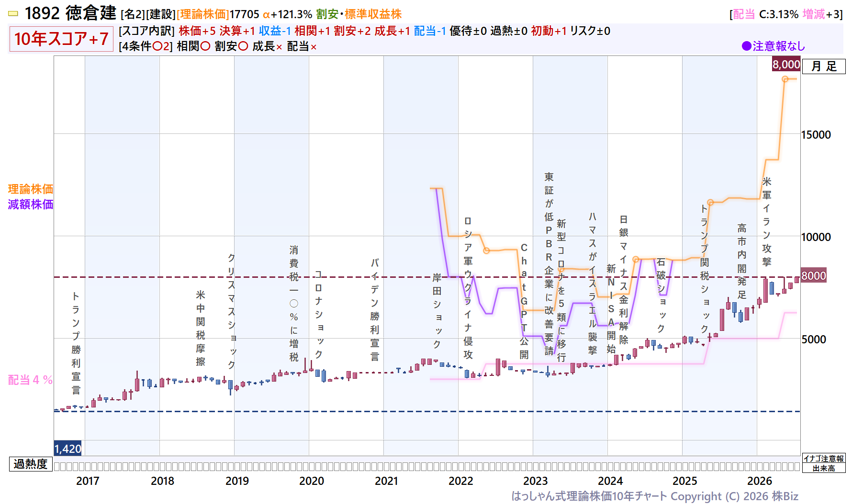This screenshot has height=504, width=852.
Task: Click the 2020 year label on timeline
Action: click(x=312, y=481)
